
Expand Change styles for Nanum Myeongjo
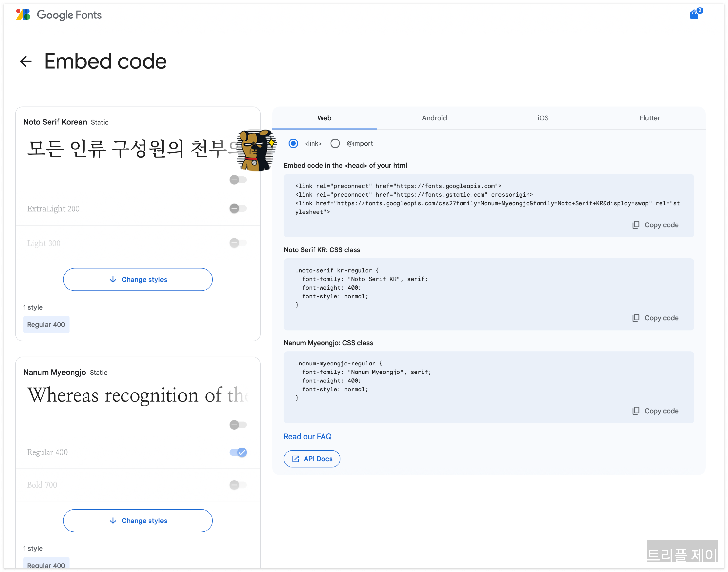coord(138,520)
